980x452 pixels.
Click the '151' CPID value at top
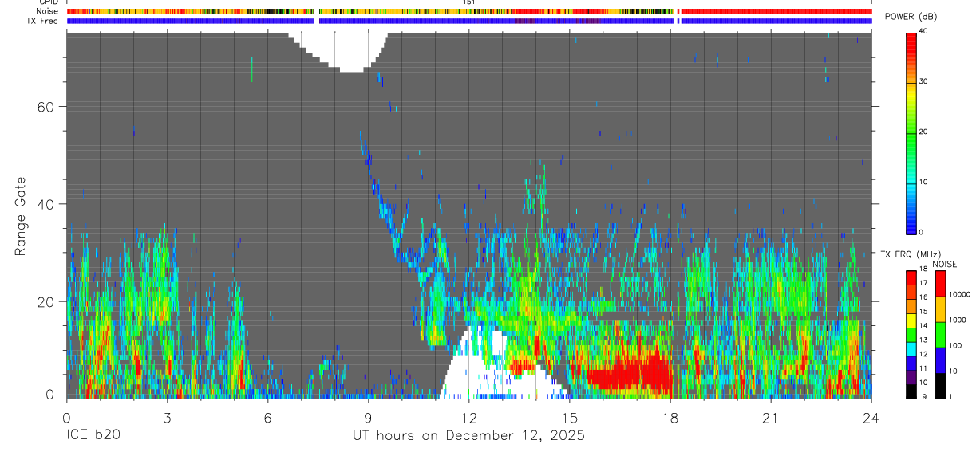(469, 2)
